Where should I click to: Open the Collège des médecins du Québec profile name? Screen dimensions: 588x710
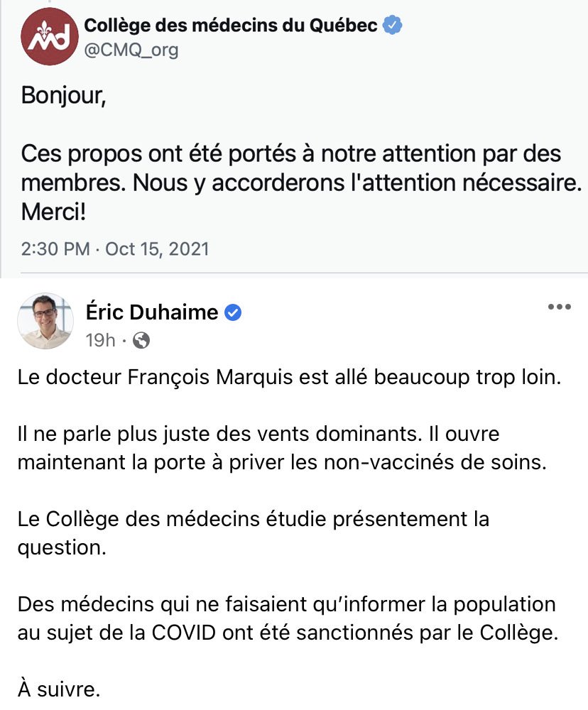click(231, 26)
